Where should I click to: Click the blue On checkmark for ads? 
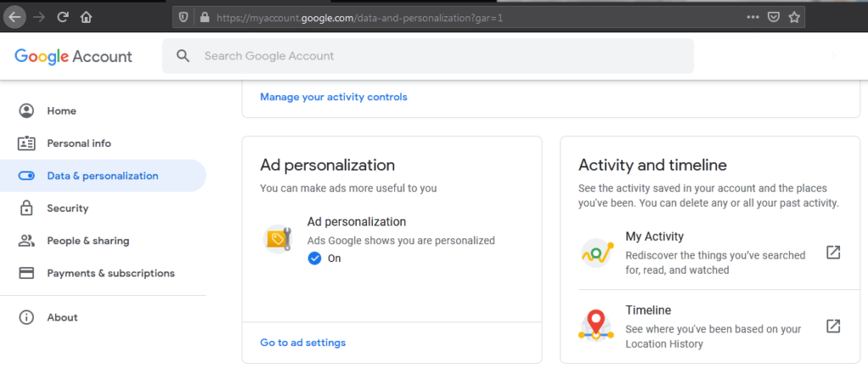(x=314, y=259)
